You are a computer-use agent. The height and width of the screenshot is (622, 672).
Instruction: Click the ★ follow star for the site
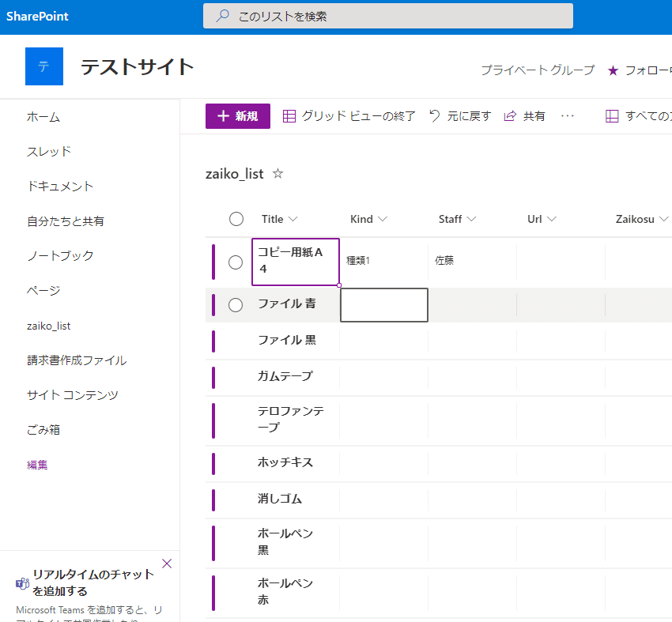pyautogui.click(x=614, y=70)
